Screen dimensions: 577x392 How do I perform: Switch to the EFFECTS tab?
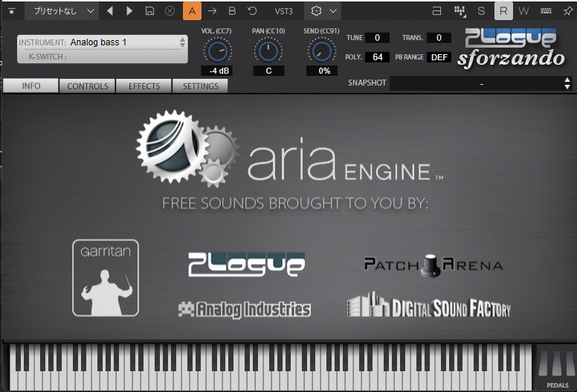(x=144, y=86)
